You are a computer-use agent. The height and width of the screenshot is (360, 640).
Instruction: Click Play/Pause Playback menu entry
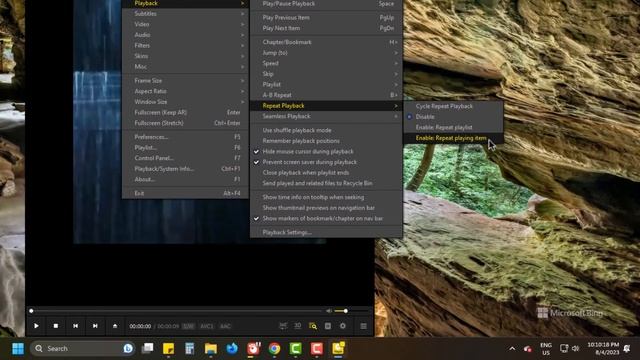coord(326,4)
